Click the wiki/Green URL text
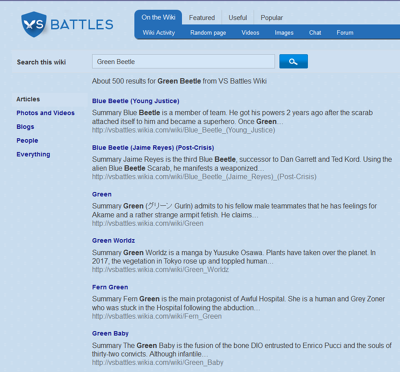The height and width of the screenshot is (372, 400). point(148,223)
